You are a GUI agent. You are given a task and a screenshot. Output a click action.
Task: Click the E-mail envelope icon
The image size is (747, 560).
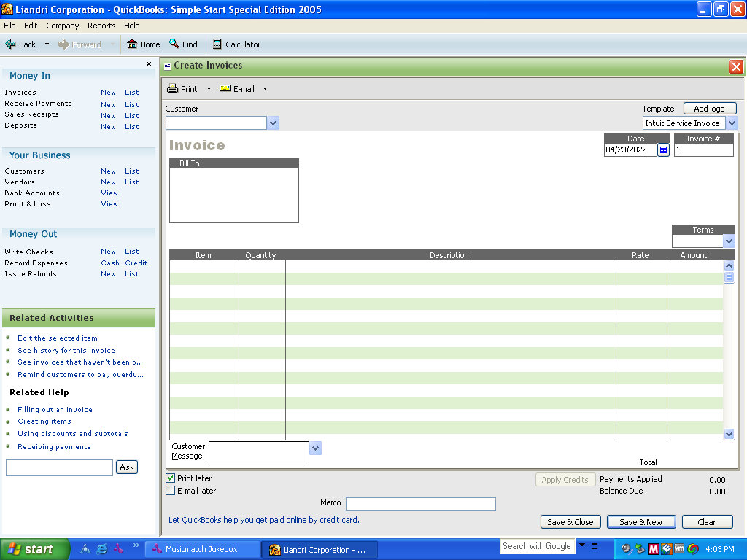(x=225, y=89)
